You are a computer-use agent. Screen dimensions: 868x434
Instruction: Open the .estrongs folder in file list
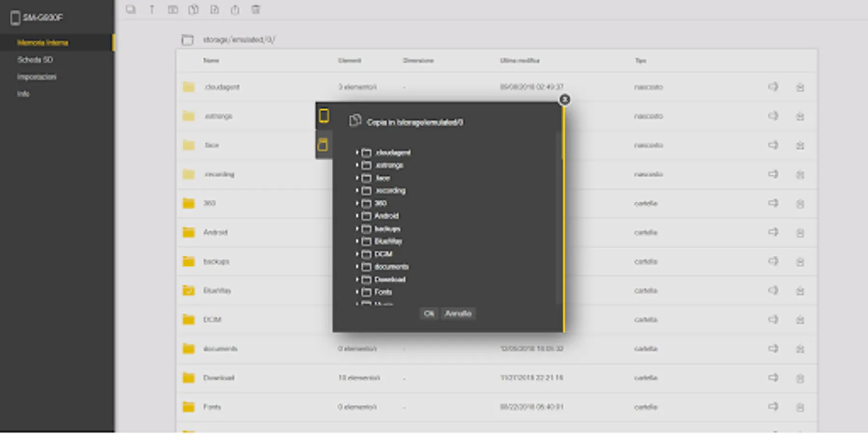tap(218, 116)
